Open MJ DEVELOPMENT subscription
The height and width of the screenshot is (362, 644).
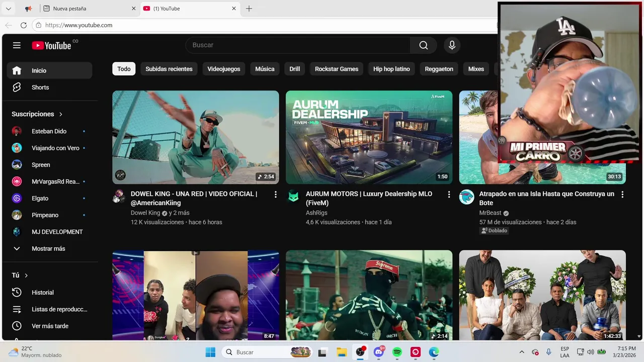[49, 232]
